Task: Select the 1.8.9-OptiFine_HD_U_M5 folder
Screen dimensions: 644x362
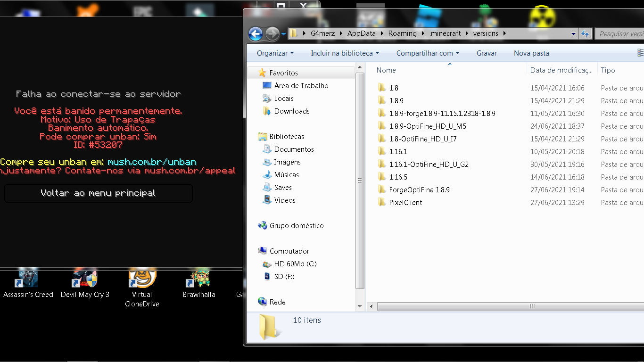Action: (x=428, y=126)
